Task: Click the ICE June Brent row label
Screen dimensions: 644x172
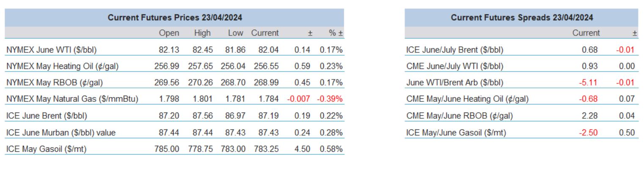Action: coord(50,116)
